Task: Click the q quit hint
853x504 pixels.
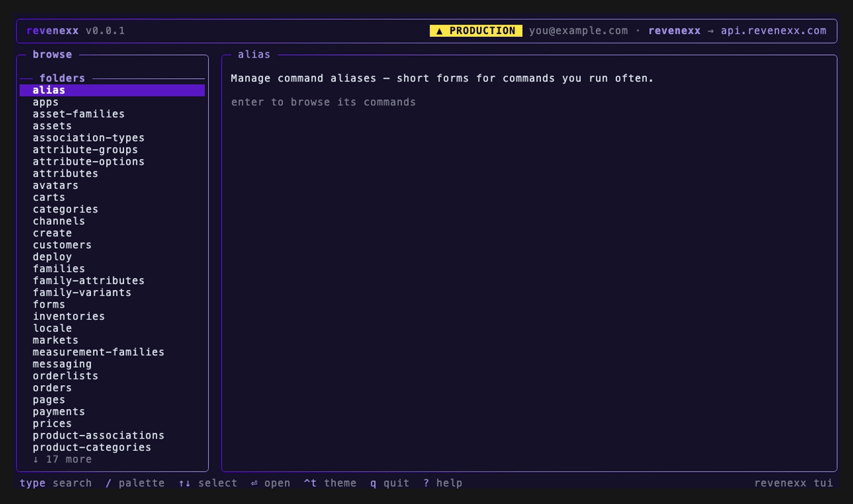Action: point(390,483)
